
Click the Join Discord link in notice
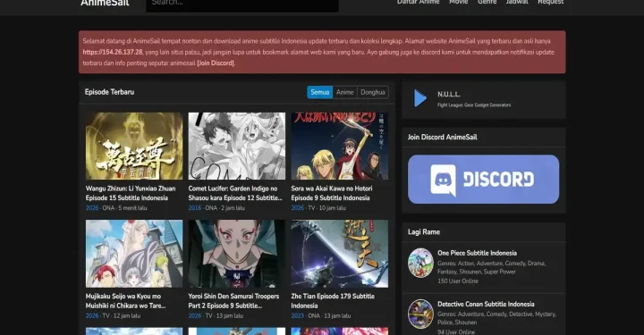pos(216,63)
